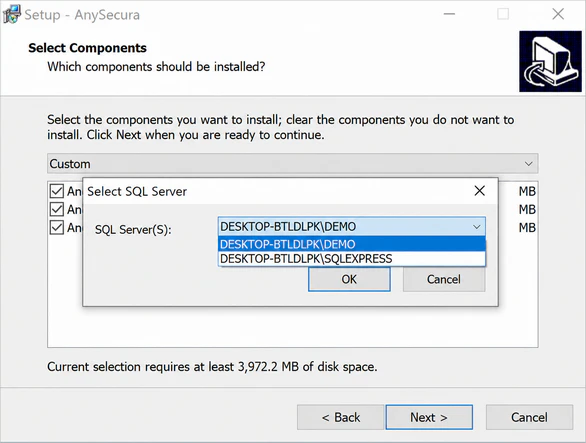Close the Select SQL Server dialog
This screenshot has width=586, height=443.
(x=479, y=191)
